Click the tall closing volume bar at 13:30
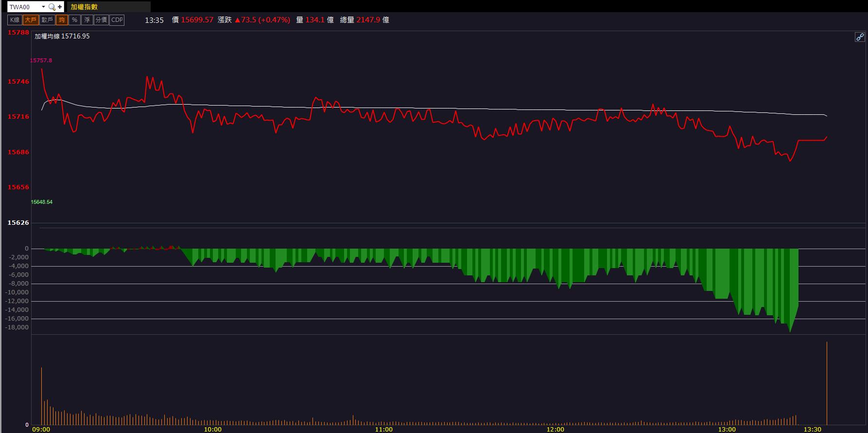This screenshot has height=433, width=868. [827, 383]
